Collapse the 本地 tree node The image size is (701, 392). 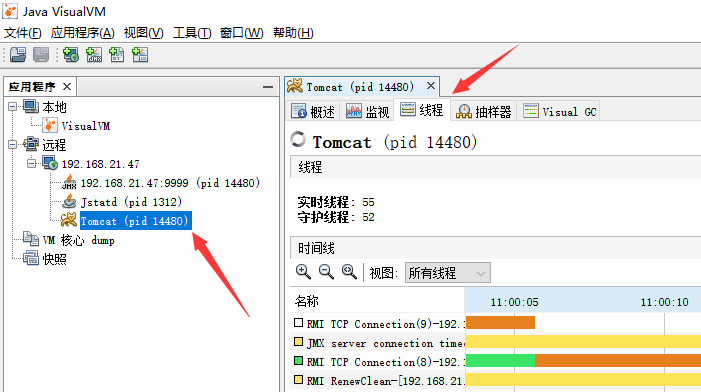[13, 106]
